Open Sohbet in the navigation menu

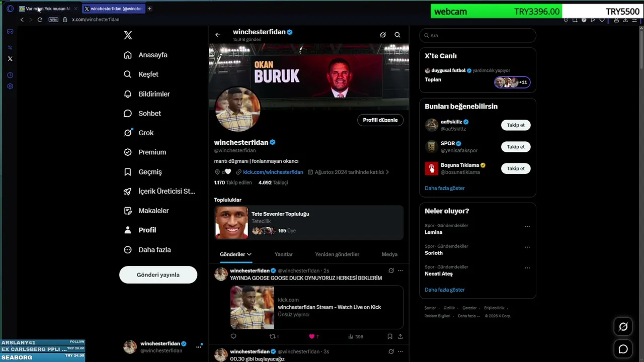click(142, 113)
